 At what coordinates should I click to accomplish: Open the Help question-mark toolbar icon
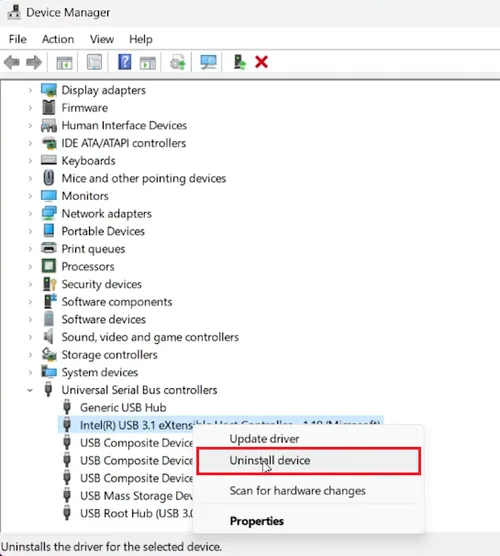[x=124, y=62]
